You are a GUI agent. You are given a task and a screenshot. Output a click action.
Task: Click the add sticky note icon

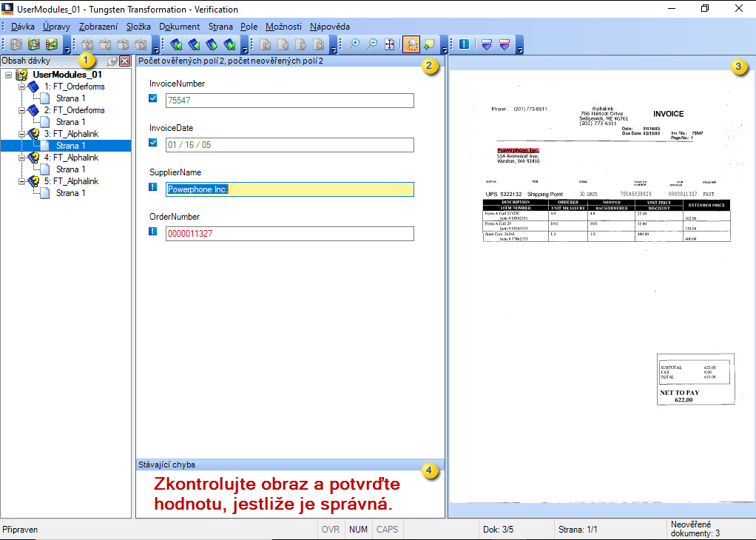[430, 44]
